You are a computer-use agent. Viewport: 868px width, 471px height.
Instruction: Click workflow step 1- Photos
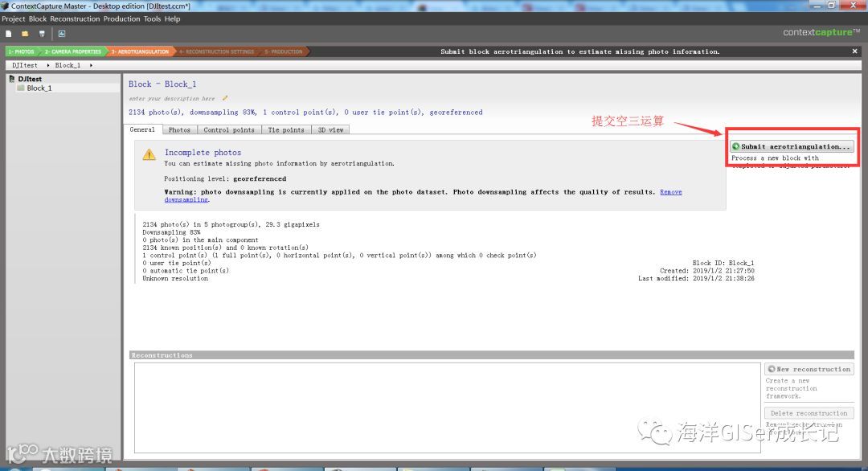coord(21,51)
